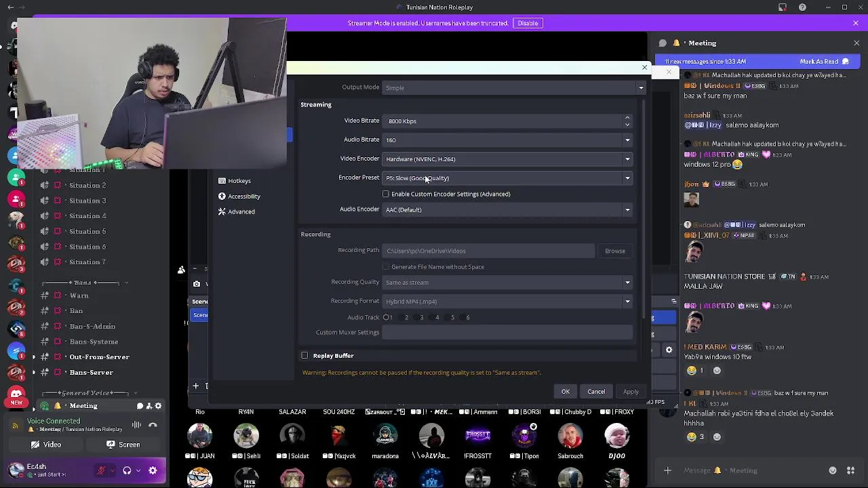868x488 pixels.
Task: Open the Video Encoder dropdown
Action: tap(507, 159)
